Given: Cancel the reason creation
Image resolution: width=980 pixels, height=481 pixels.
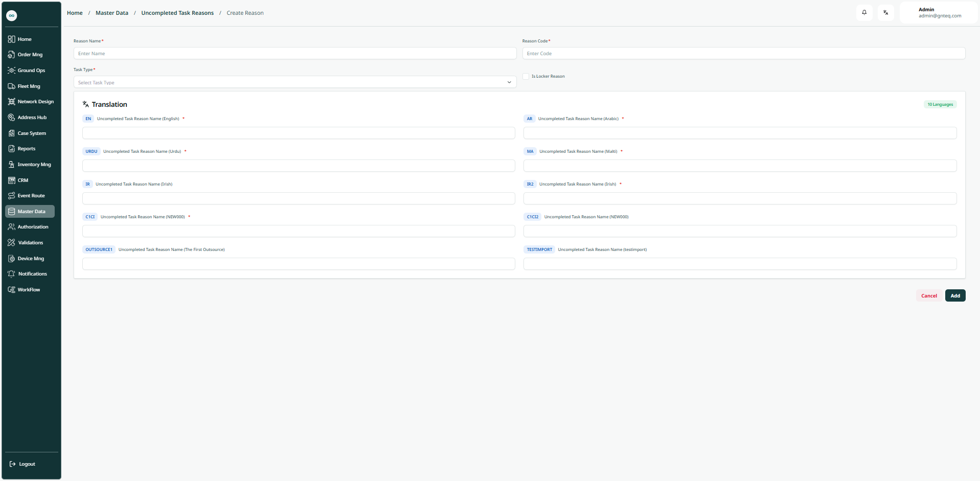Looking at the screenshot, I should pos(928,296).
